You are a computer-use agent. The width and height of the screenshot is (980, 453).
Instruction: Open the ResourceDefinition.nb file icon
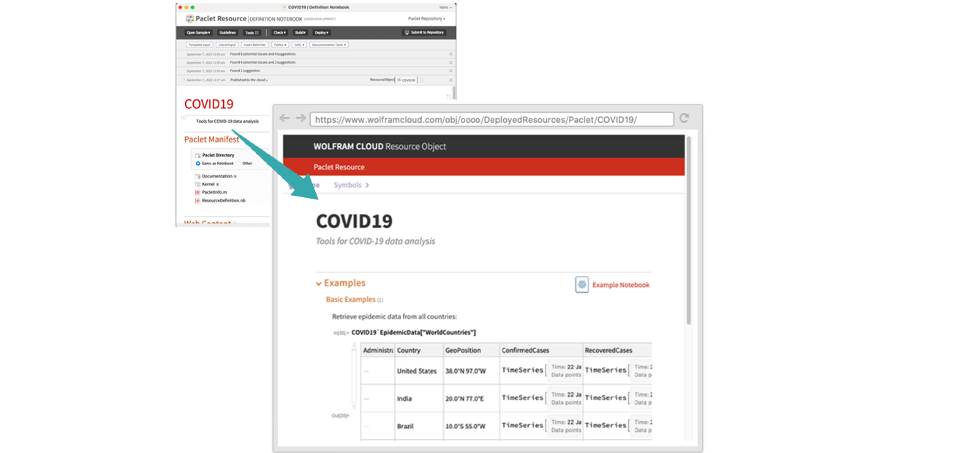[197, 200]
